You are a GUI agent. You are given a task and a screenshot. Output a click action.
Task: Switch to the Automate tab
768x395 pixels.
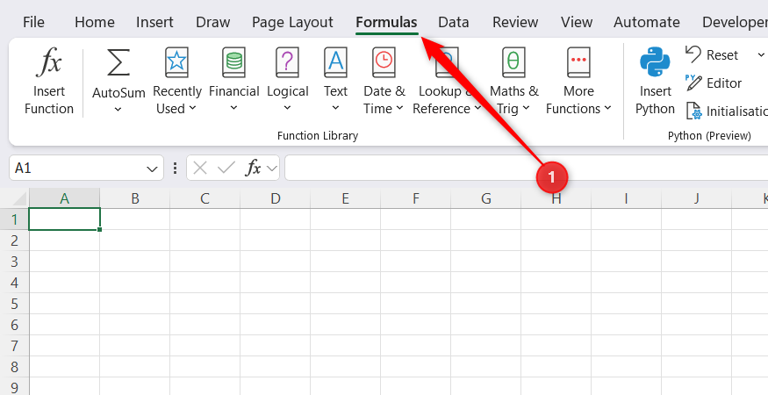pos(647,22)
